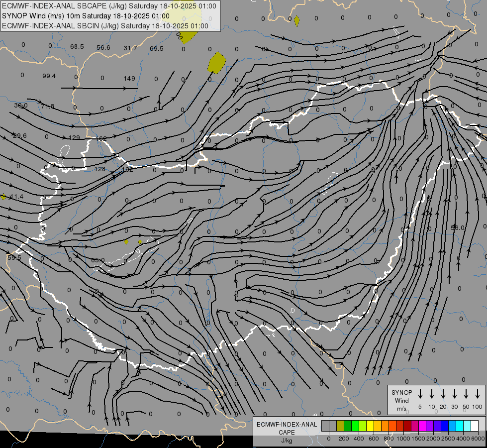Pick the pure yellow CAPE swatch

click(x=370, y=426)
